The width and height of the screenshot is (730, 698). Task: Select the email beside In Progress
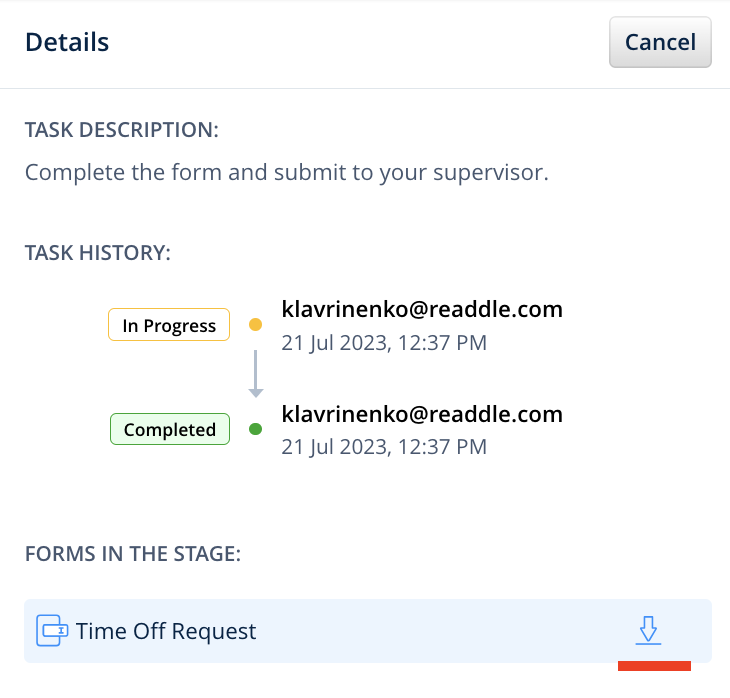[422, 309]
